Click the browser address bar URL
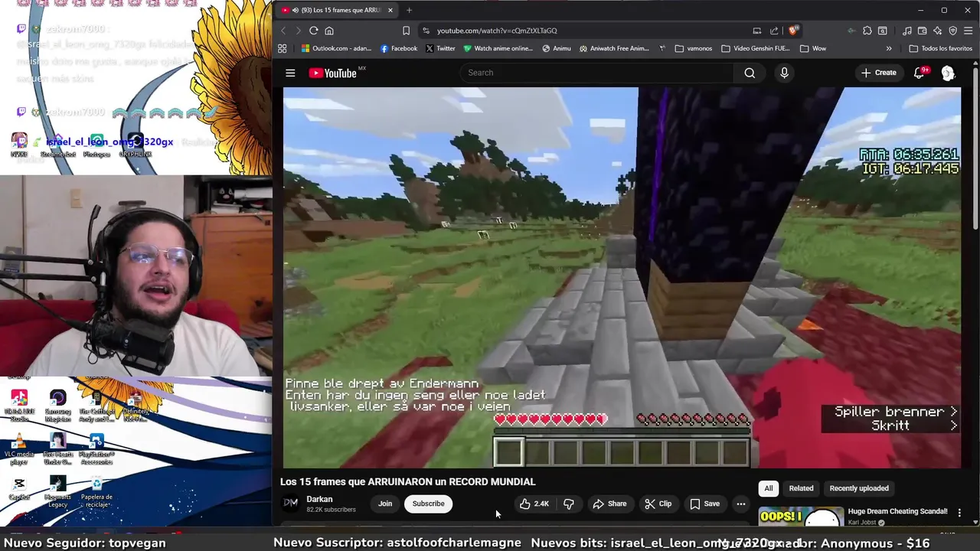The width and height of the screenshot is (980, 551). coord(497,31)
